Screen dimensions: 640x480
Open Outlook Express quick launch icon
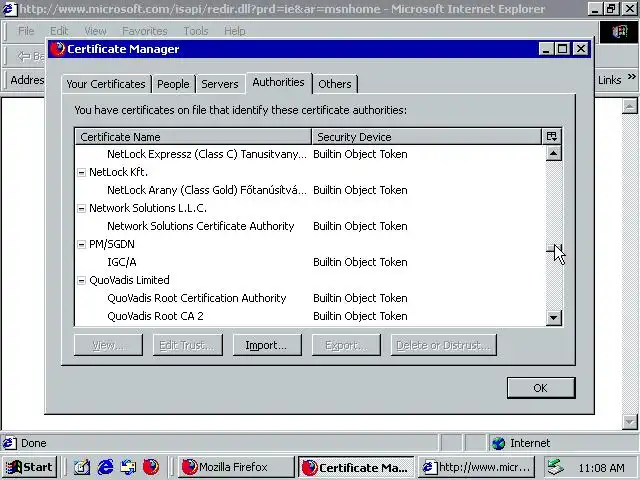[x=128, y=467]
